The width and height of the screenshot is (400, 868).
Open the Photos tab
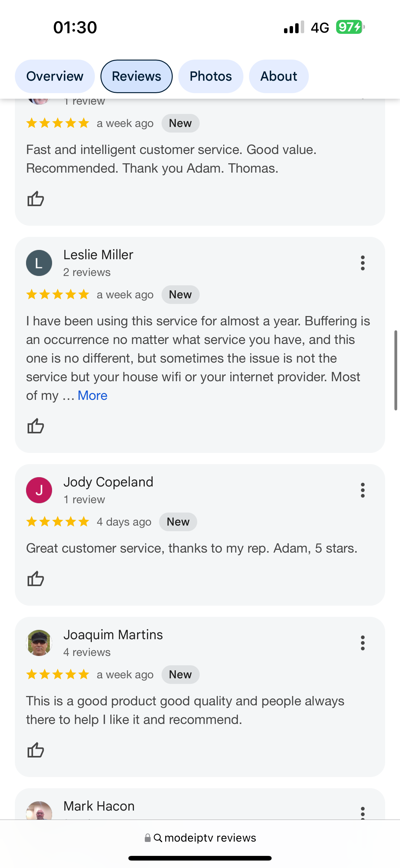click(211, 76)
